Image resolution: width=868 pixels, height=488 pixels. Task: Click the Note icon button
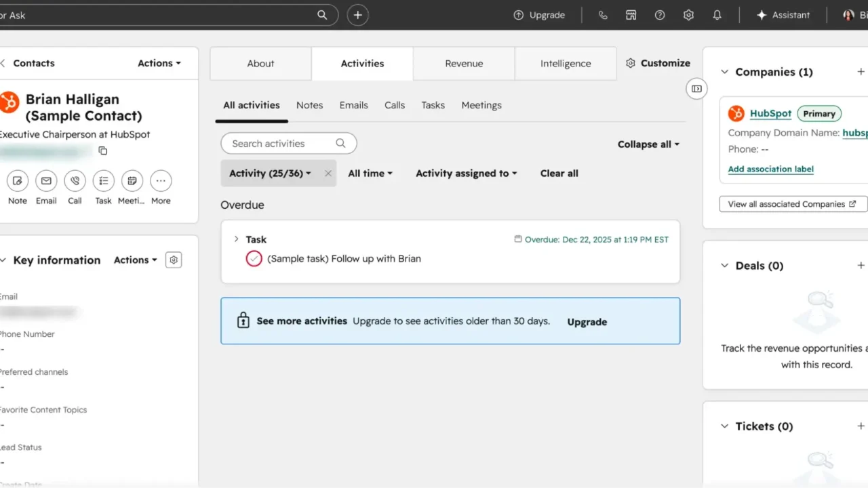(x=18, y=181)
